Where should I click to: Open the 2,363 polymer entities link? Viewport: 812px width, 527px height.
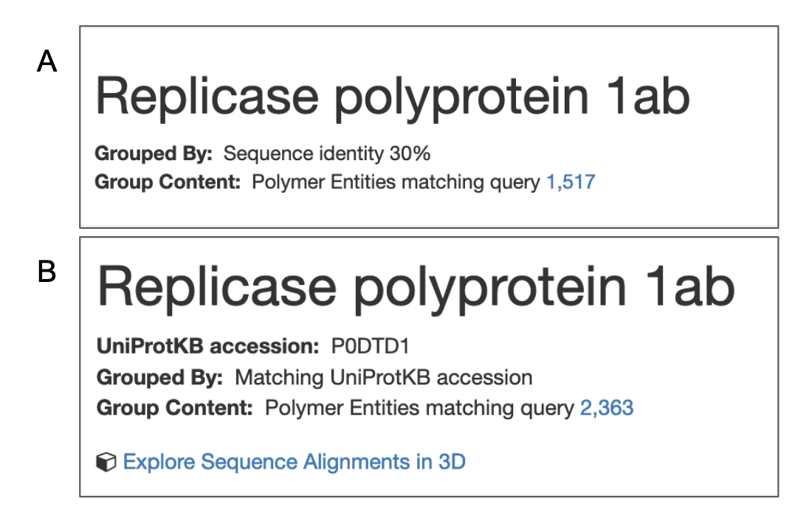coord(607,407)
